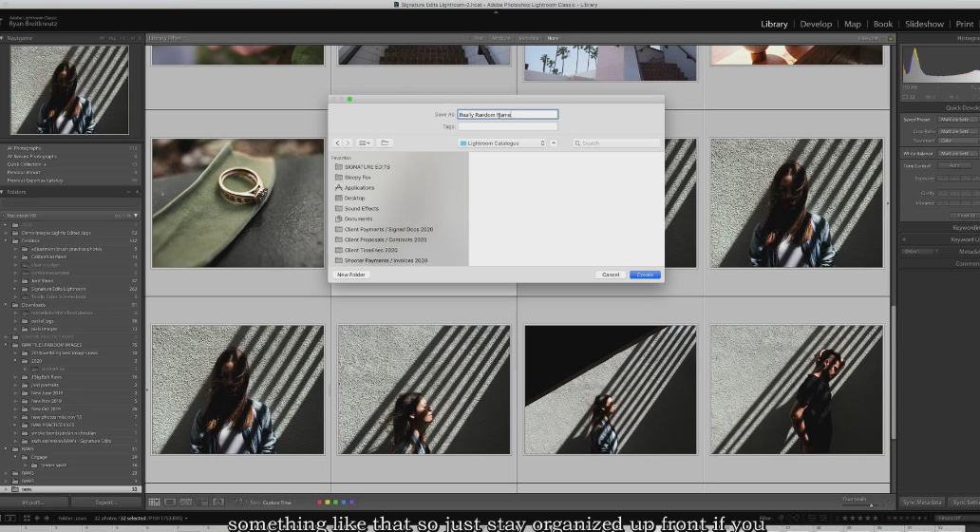This screenshot has width=980, height=532.
Task: Click the Save As name field
Action: coord(507,114)
